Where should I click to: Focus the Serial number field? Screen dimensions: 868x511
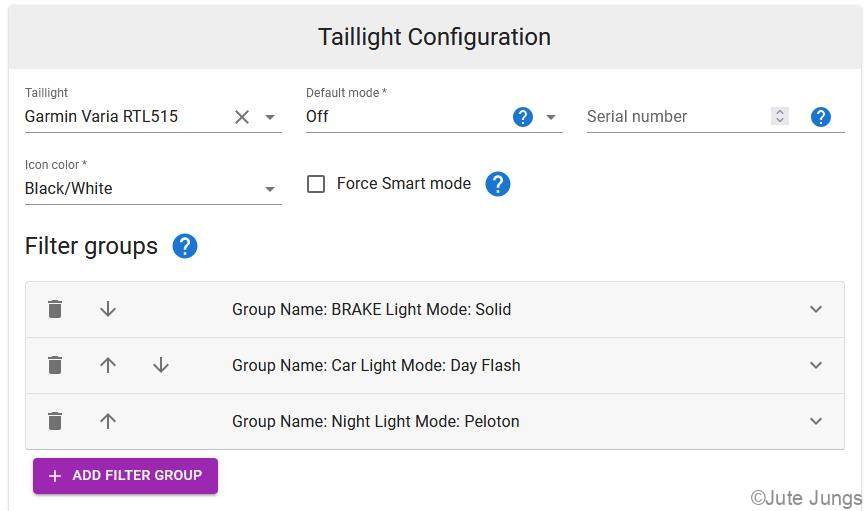click(x=676, y=117)
